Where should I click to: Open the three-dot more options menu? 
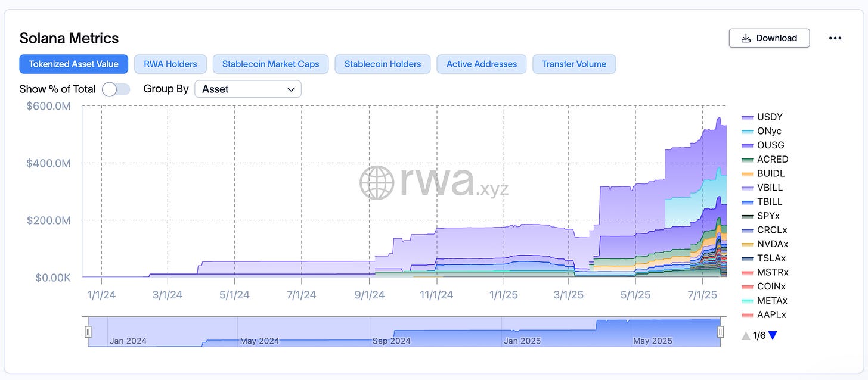pos(835,38)
